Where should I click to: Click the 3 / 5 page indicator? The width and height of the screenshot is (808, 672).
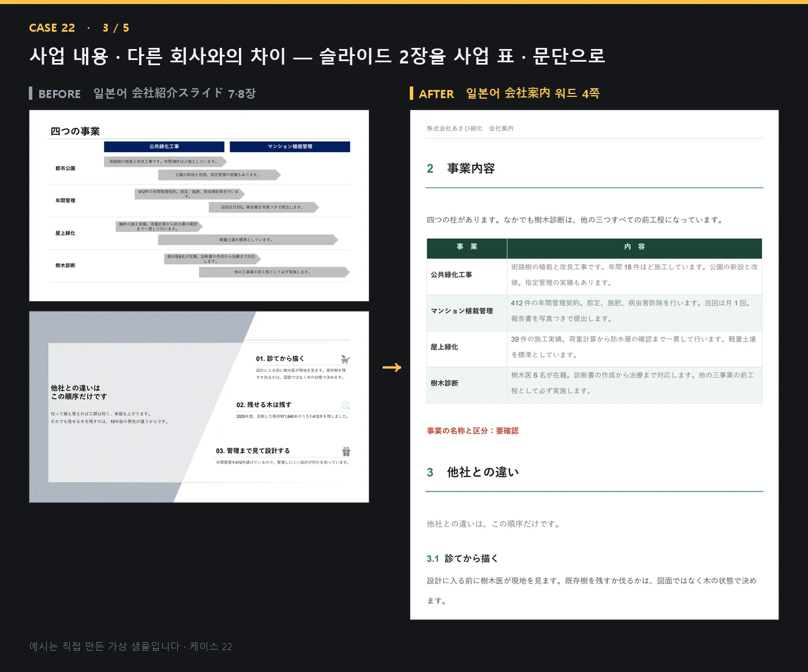coord(116,28)
